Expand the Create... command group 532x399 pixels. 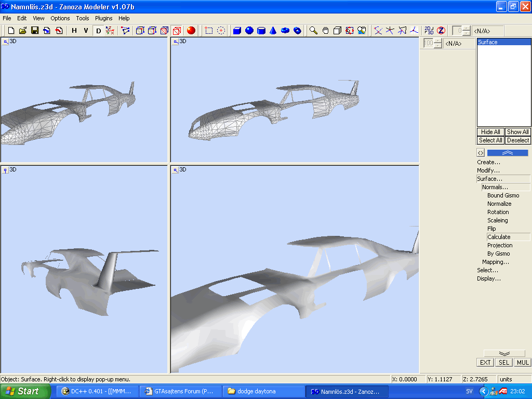488,162
